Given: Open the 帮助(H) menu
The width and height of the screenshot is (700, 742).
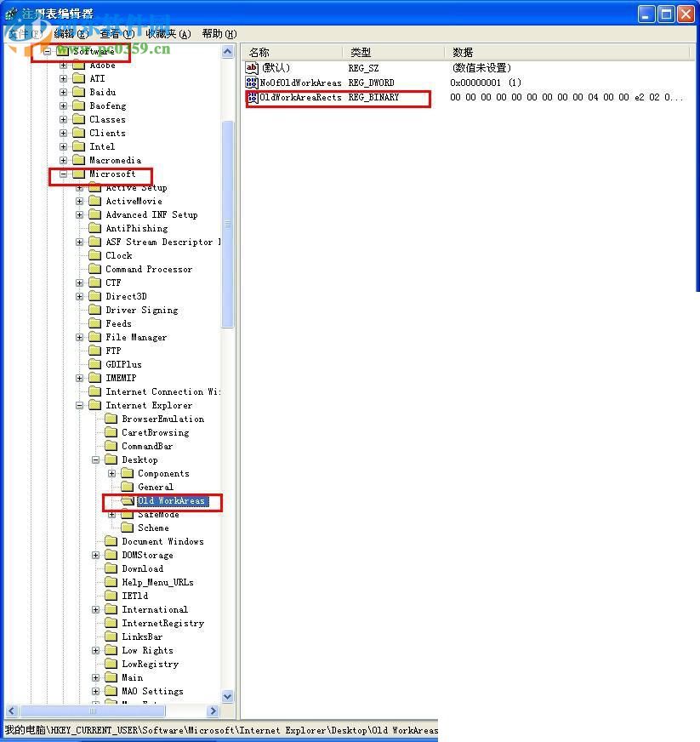Looking at the screenshot, I should pos(219,34).
